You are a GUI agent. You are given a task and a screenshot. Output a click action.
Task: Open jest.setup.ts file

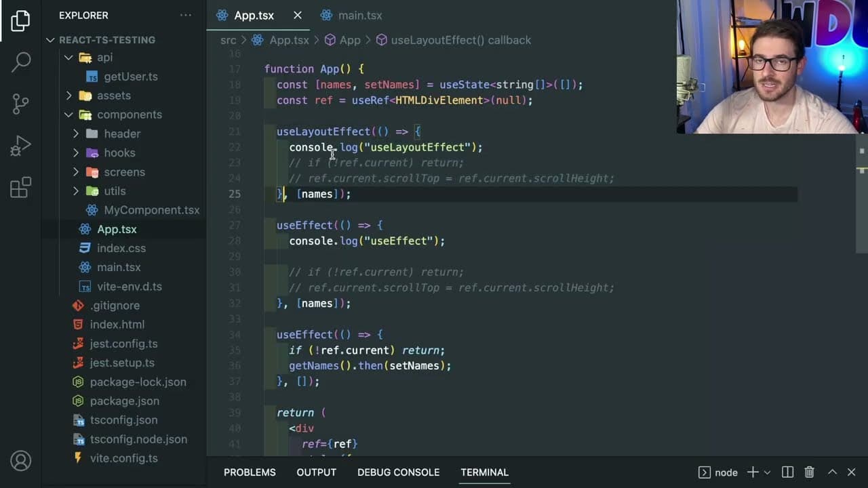[122, 363]
